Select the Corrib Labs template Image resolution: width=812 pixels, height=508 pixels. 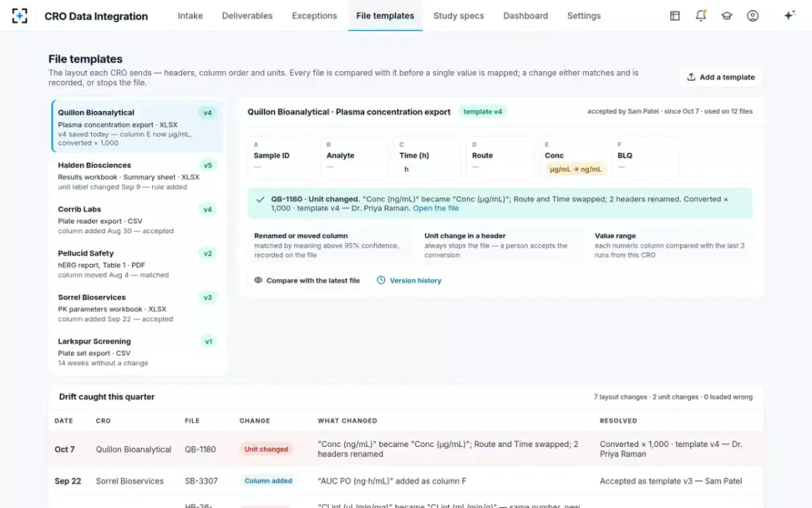click(137, 219)
